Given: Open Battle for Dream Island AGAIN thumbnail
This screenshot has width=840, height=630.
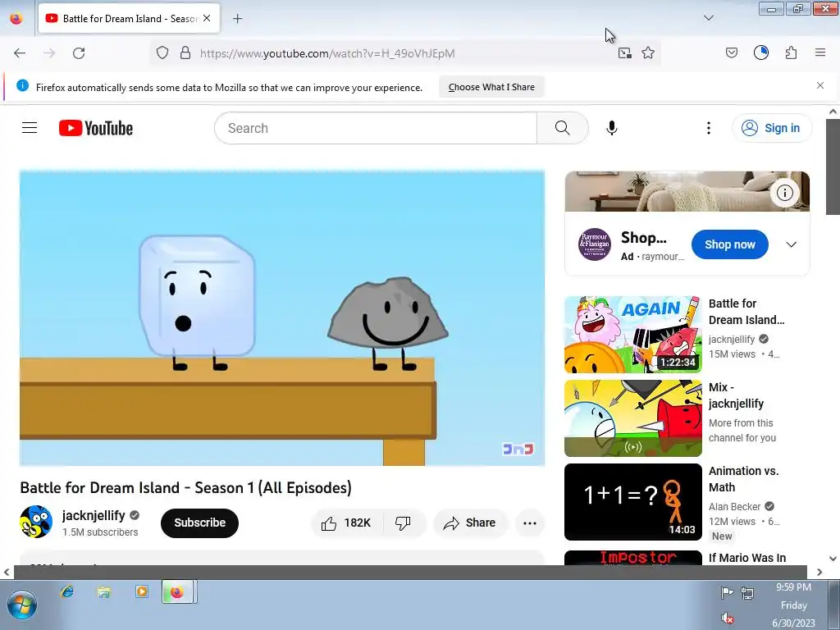Looking at the screenshot, I should point(632,335).
